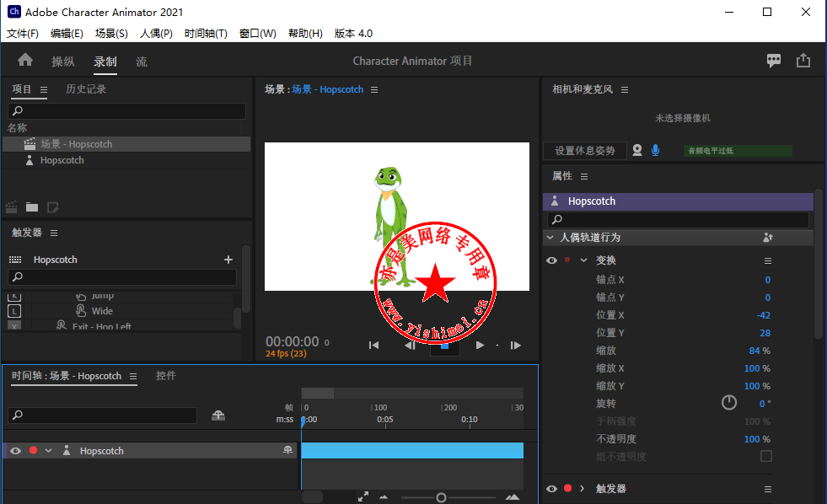Click the share/export icon in top bar
Image resolution: width=827 pixels, height=504 pixels.
click(803, 61)
